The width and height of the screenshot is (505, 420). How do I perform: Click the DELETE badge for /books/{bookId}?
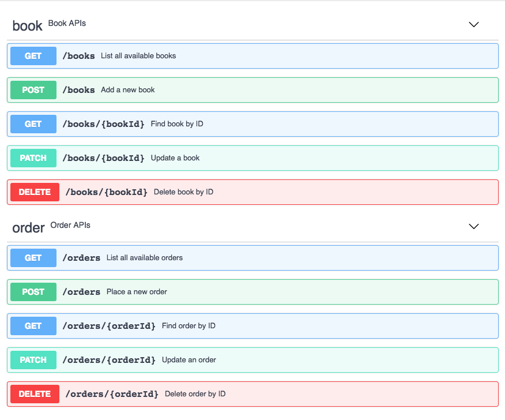click(35, 192)
